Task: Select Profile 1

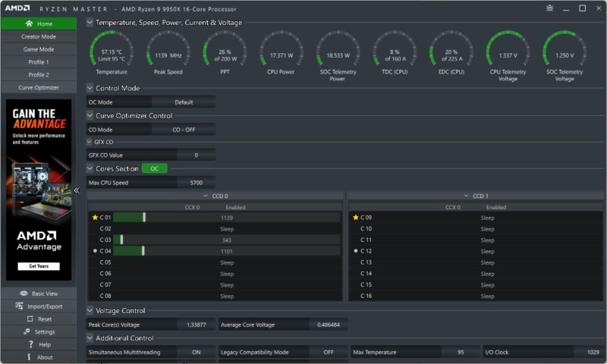Action: click(x=39, y=62)
